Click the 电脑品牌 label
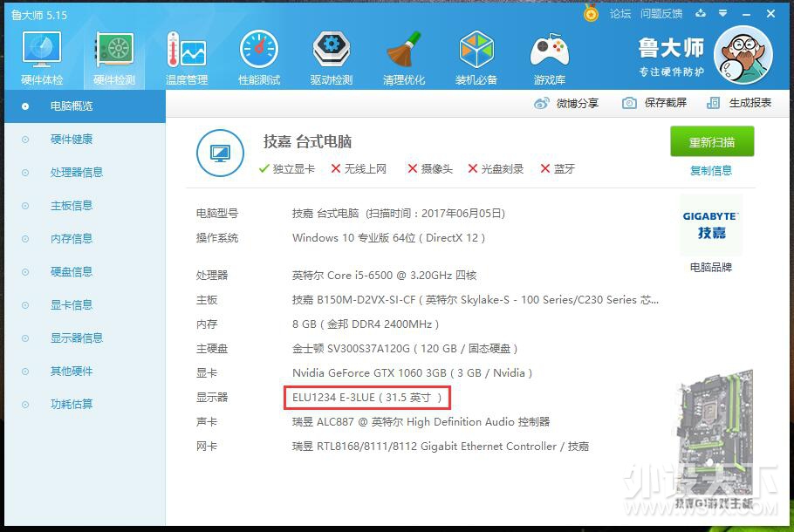Screen dimensions: 794x532 tap(711, 267)
